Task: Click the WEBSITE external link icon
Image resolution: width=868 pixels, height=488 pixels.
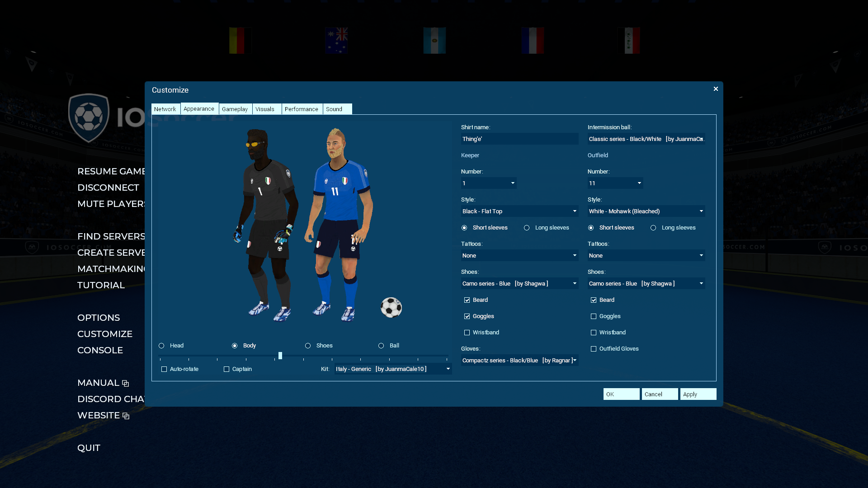Action: coord(126,416)
